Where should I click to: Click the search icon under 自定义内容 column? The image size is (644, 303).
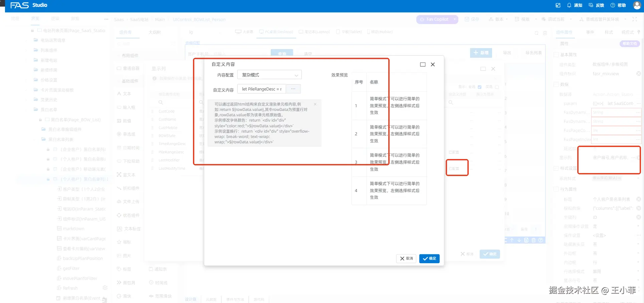pyautogui.click(x=451, y=103)
